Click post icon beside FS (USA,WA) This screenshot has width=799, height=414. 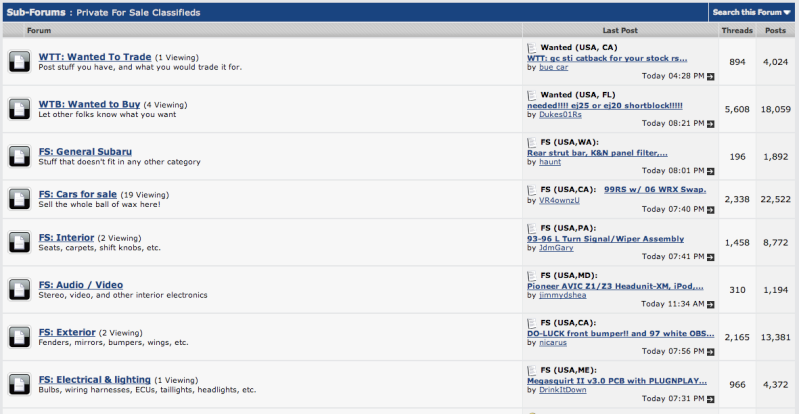tap(532, 142)
